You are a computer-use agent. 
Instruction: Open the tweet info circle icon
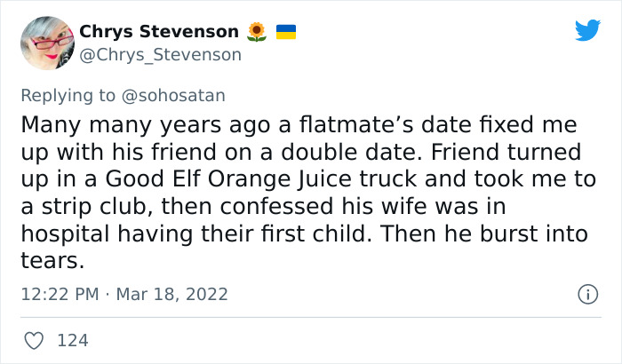586,293
